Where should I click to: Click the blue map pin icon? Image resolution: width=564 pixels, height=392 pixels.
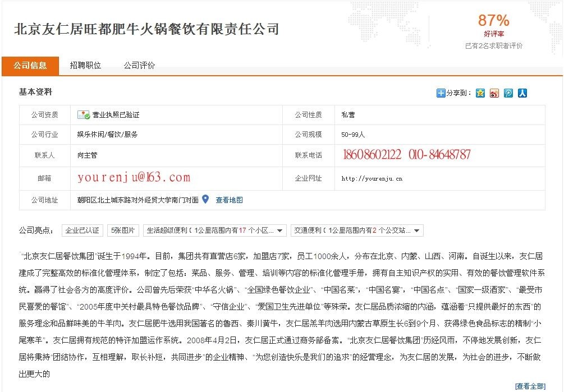tap(205, 199)
